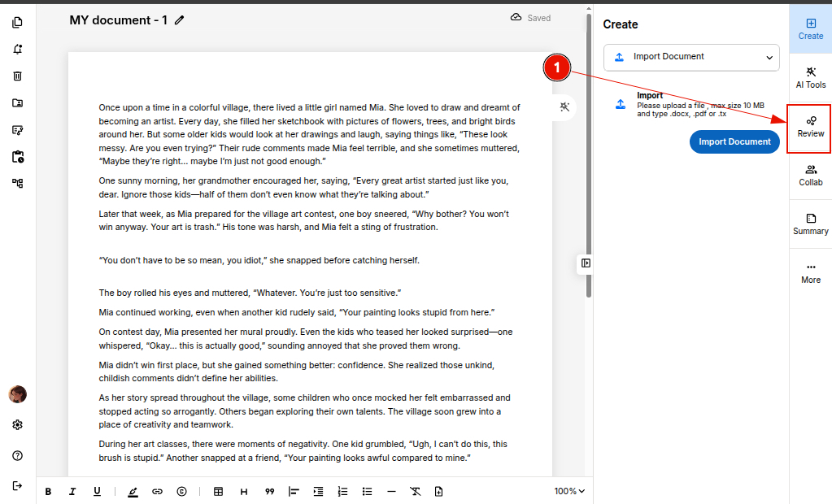
Task: Click the blue Import Document button
Action: pos(734,141)
